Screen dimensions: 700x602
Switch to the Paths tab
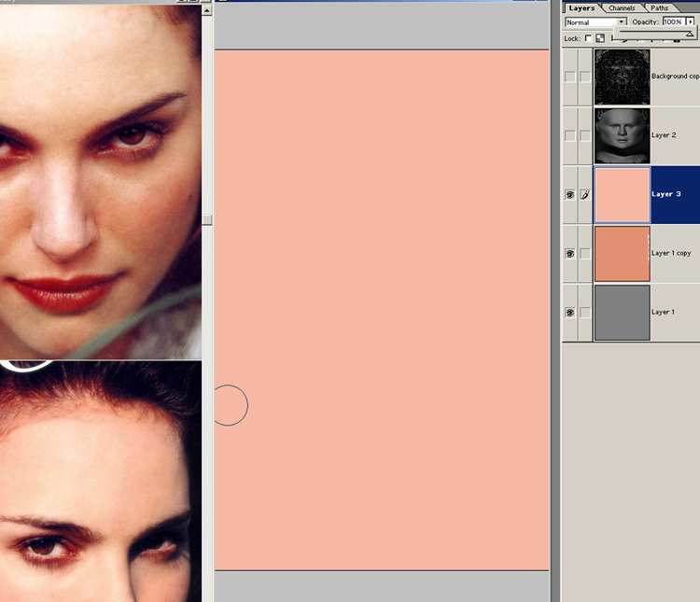pos(659,7)
